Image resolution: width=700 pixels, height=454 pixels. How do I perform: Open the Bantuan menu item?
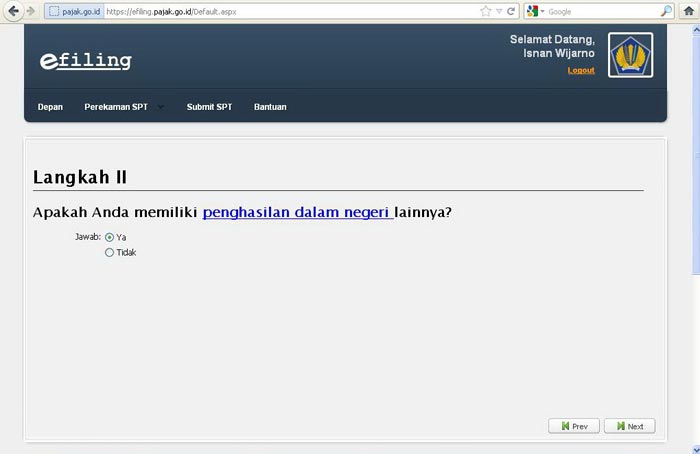tap(270, 107)
